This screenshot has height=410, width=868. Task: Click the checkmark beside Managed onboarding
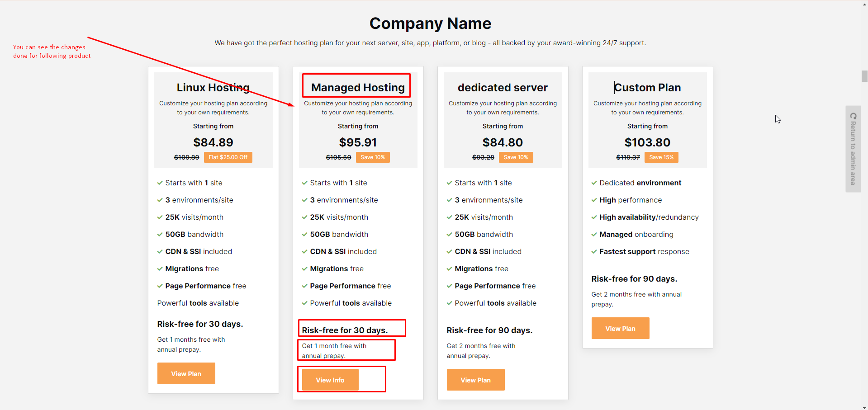[x=594, y=235]
